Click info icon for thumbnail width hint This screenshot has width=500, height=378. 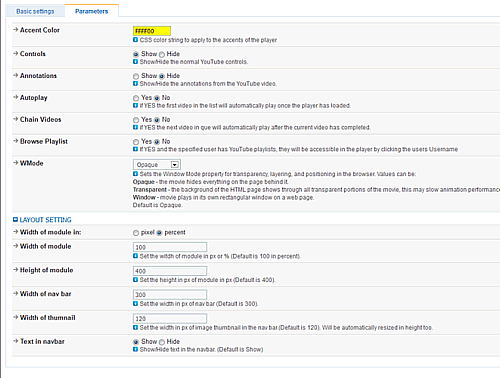point(135,328)
